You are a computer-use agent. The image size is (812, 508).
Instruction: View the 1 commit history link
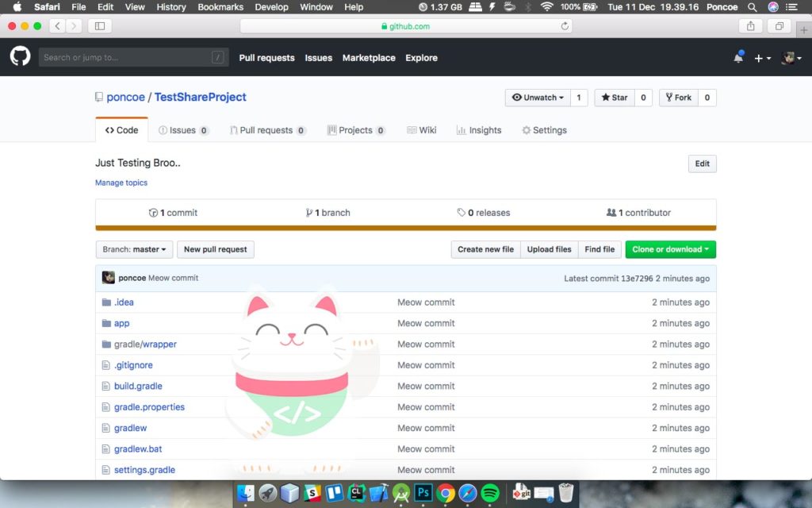pyautogui.click(x=173, y=213)
